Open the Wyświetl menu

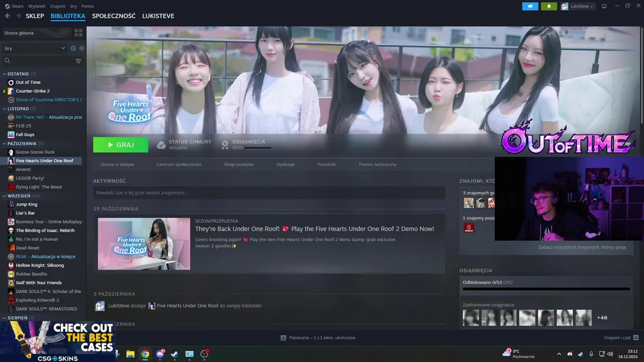point(37,6)
